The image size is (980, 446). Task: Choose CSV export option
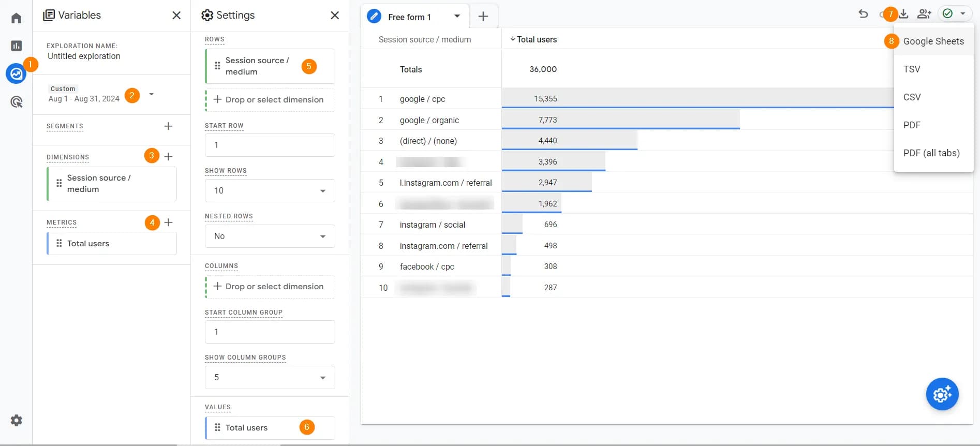point(933,97)
